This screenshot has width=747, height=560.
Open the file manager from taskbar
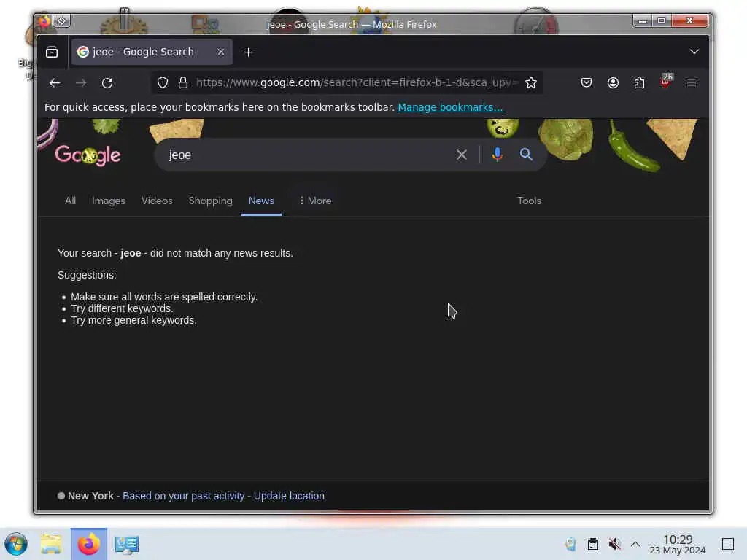(x=51, y=544)
